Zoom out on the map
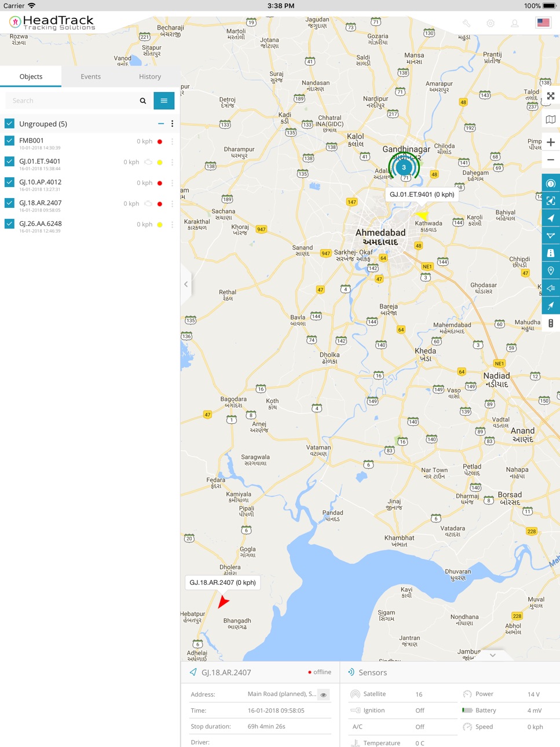This screenshot has height=747, width=560. [551, 160]
